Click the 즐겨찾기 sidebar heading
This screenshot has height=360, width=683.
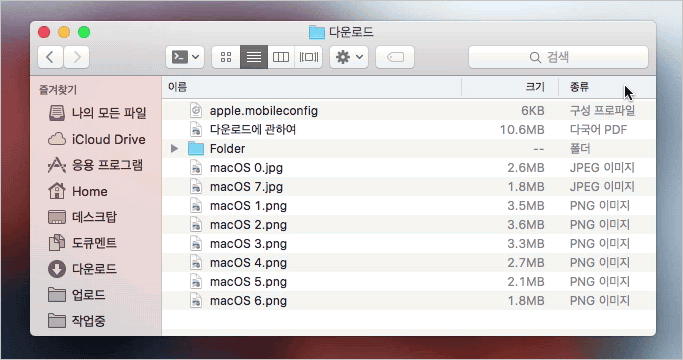click(x=58, y=90)
